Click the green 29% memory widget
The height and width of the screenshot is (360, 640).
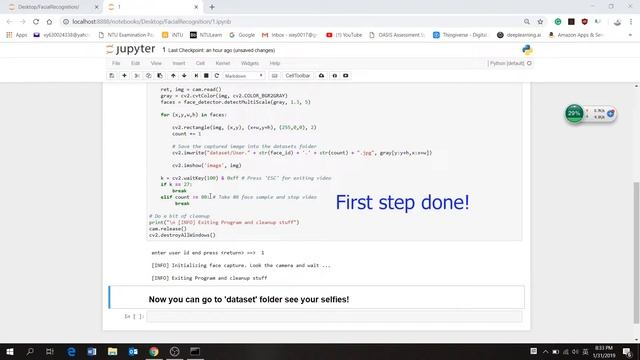pyautogui.click(x=574, y=114)
